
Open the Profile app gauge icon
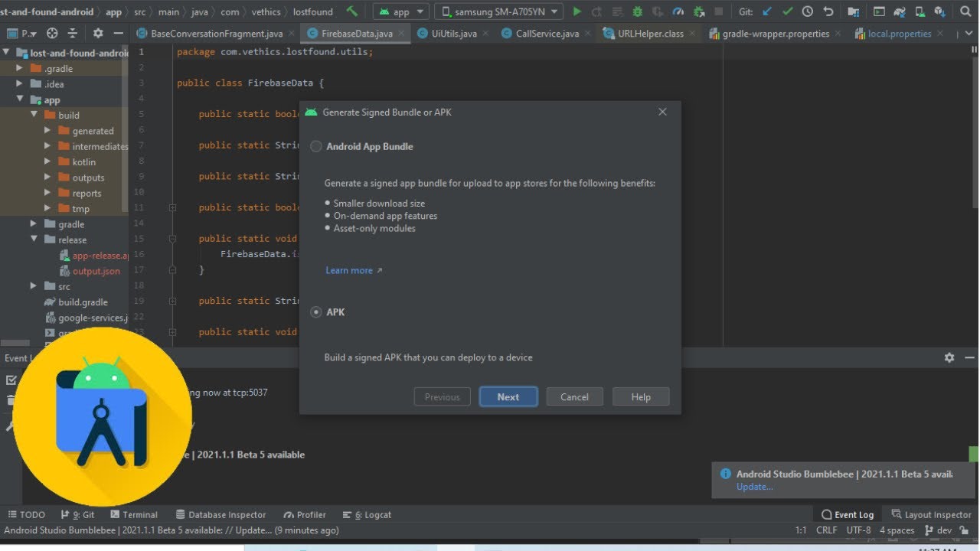coord(678,11)
